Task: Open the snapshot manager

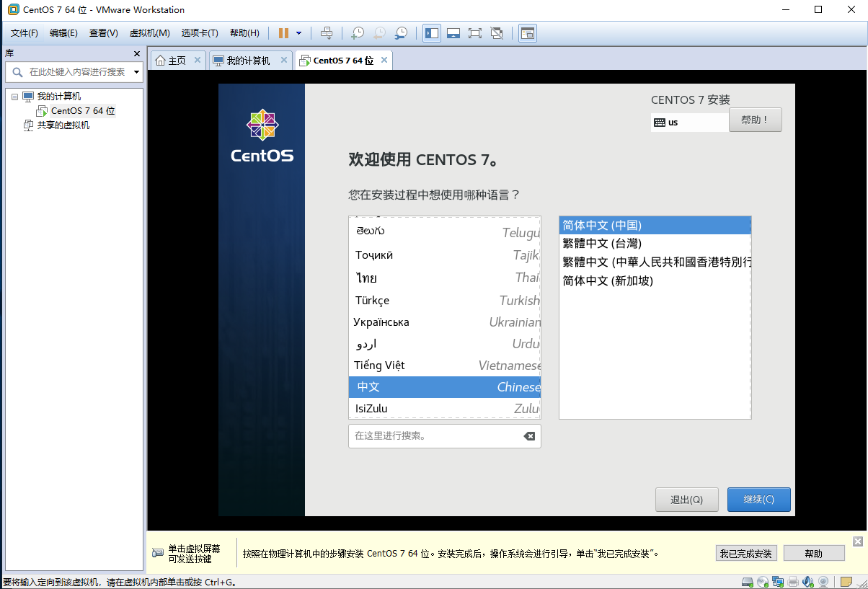Action: 401,33
